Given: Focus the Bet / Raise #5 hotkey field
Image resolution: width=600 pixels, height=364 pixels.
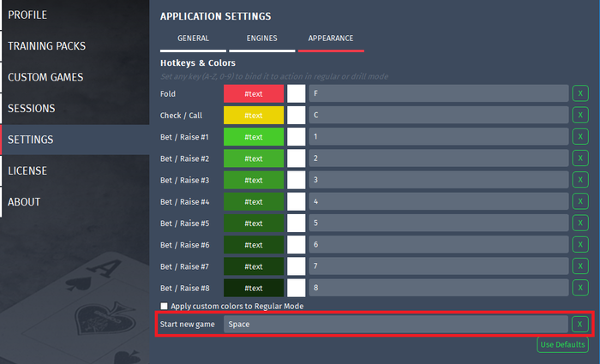Looking at the screenshot, I should (439, 223).
